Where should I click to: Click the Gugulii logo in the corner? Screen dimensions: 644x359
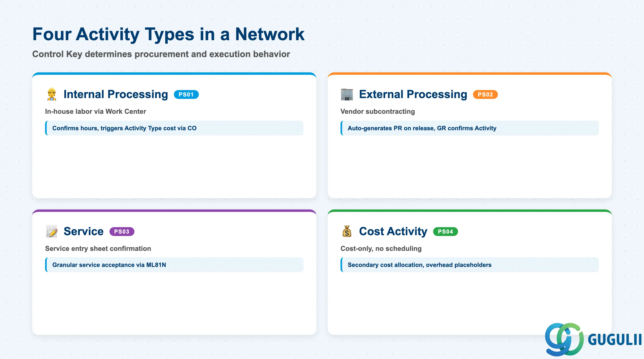[x=593, y=339]
